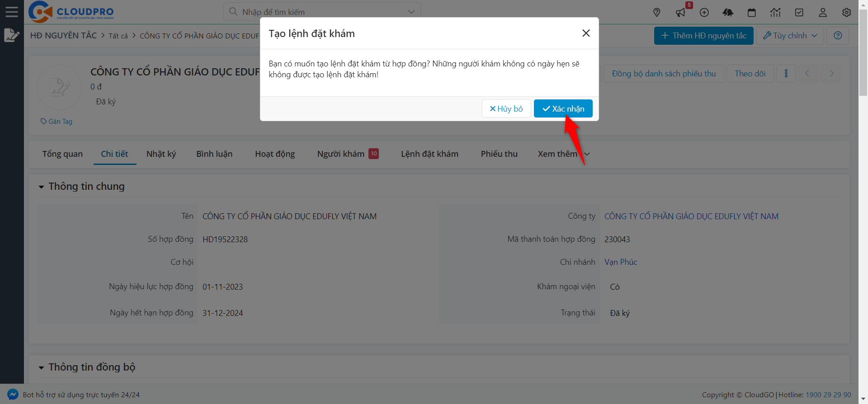Screen dimensions: 868x404
Task: Click the Tất cả breadcrumb link
Action: point(118,36)
